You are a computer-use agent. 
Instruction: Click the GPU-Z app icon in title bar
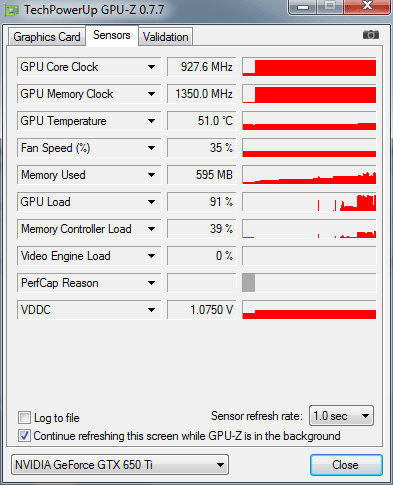pos(12,10)
